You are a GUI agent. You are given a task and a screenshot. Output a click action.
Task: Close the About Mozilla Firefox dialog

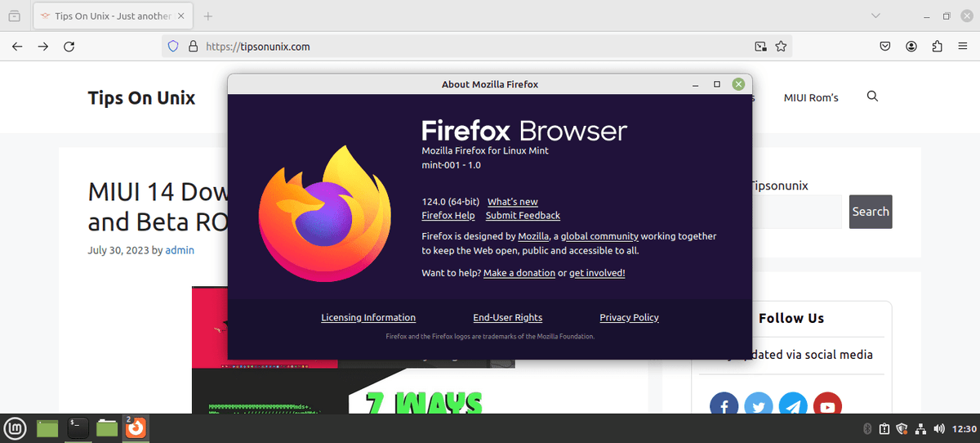[x=738, y=84]
